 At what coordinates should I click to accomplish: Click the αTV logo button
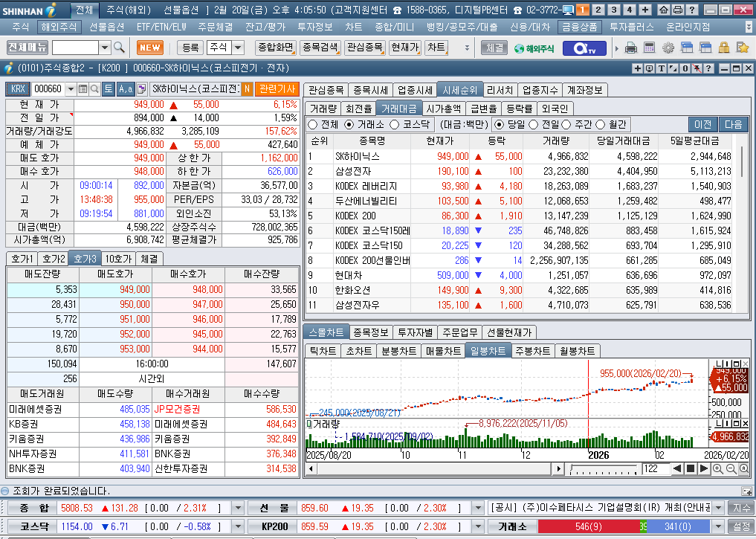tap(584, 48)
